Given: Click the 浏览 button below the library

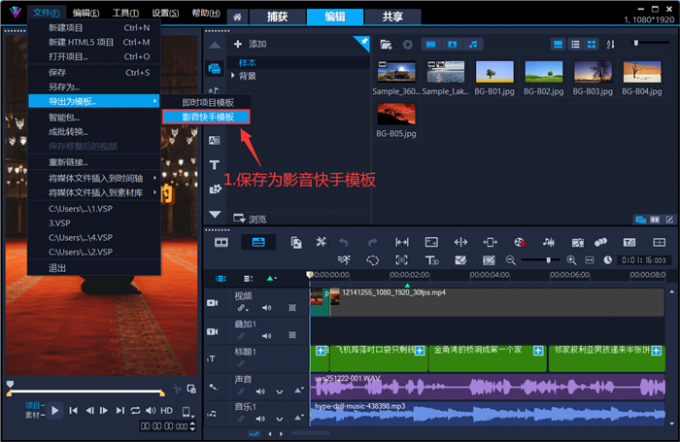Looking at the screenshot, I should (x=250, y=219).
